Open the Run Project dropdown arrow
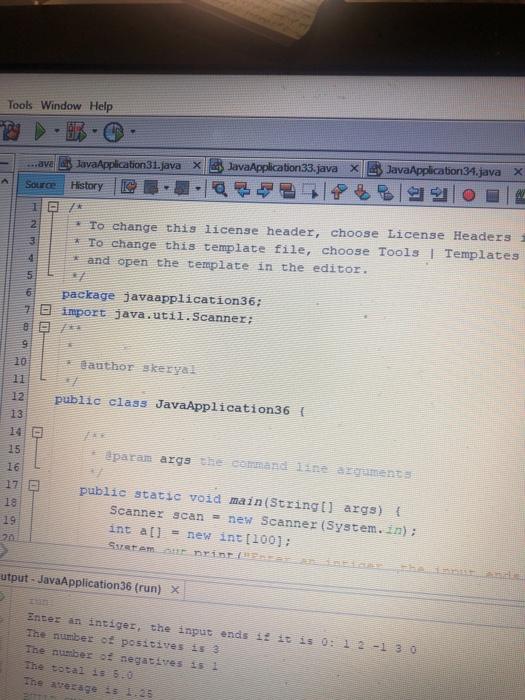The width and height of the screenshot is (525, 700). coord(57,131)
